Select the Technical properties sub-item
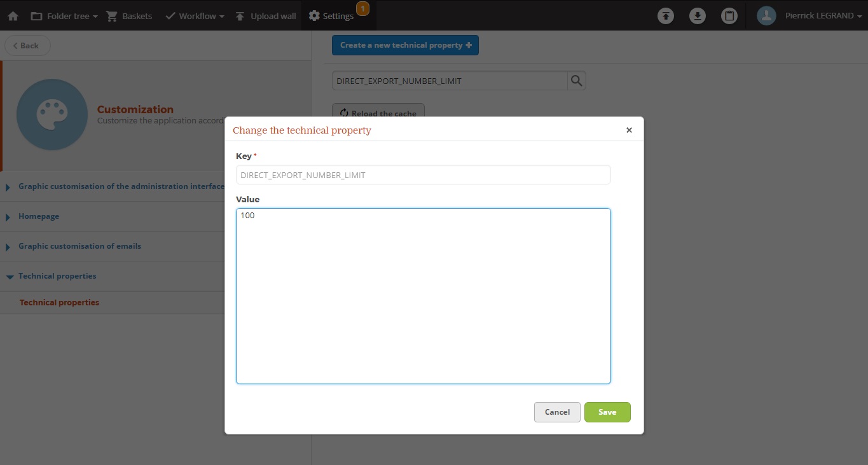Image resolution: width=868 pixels, height=465 pixels. tap(59, 303)
